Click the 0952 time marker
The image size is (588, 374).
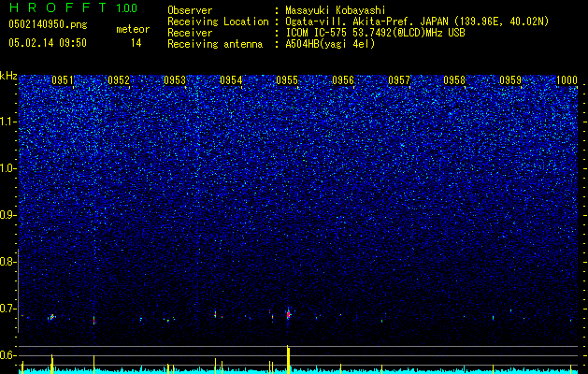pyautogui.click(x=119, y=80)
